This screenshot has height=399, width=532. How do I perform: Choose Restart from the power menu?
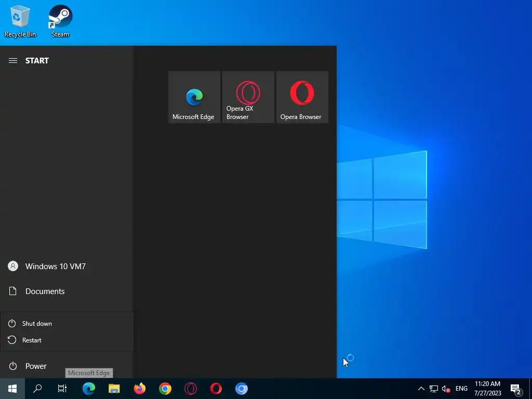67,340
